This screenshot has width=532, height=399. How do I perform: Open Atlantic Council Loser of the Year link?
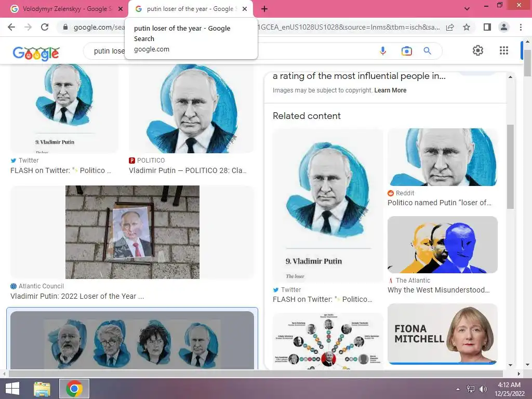tap(77, 296)
